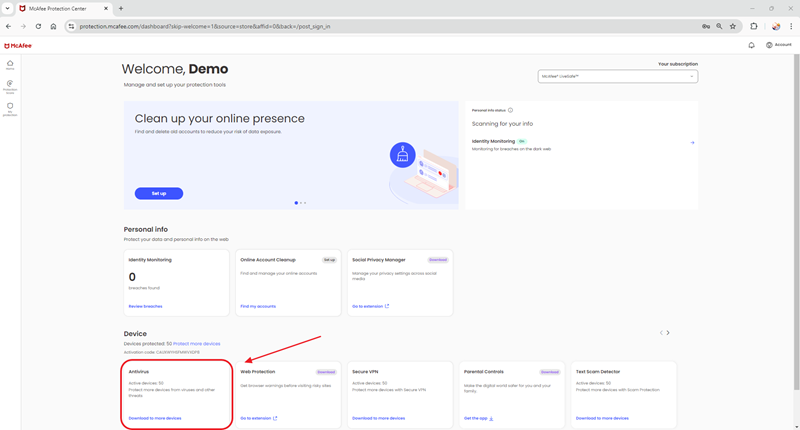Click Text Scam Detector Download to more devices

point(602,418)
